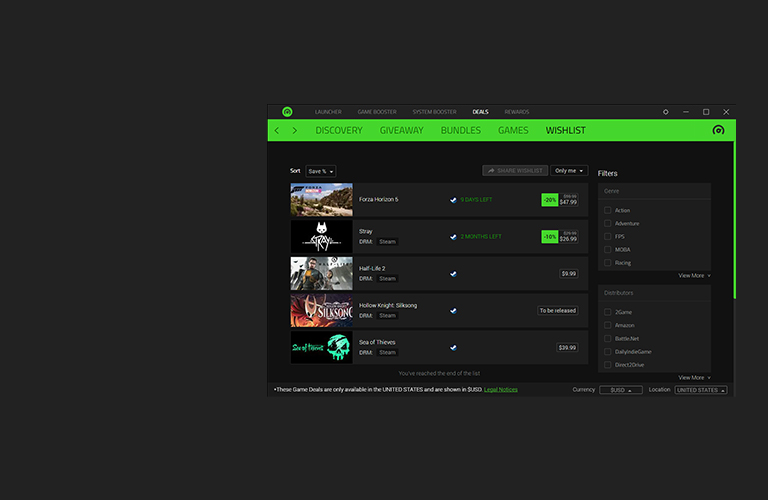Click the -20% discount badge for Forza
768x500 pixels.
point(549,200)
